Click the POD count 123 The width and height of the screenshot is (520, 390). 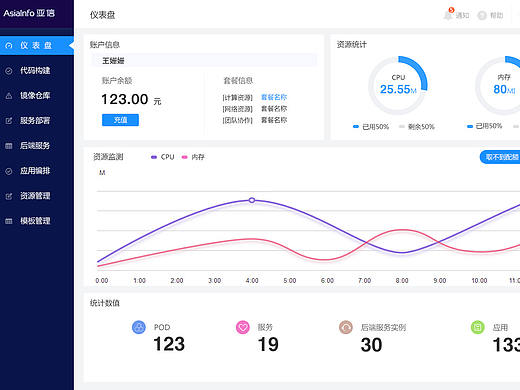[169, 344]
